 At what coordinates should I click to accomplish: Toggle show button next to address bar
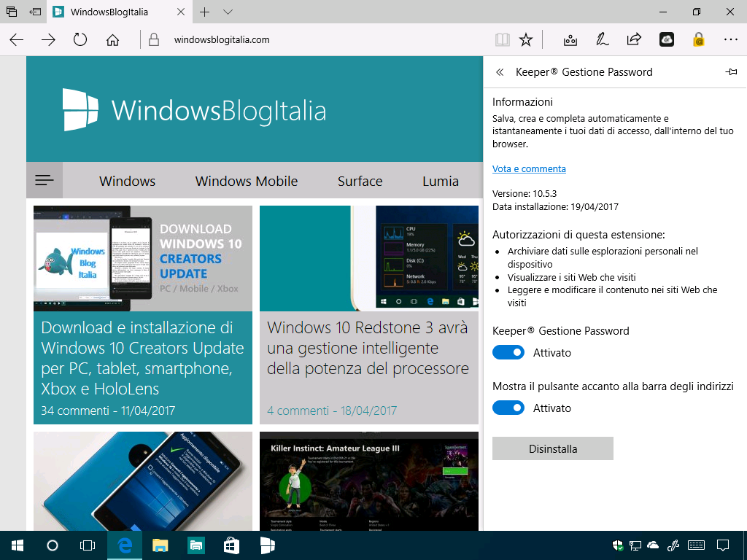click(508, 408)
